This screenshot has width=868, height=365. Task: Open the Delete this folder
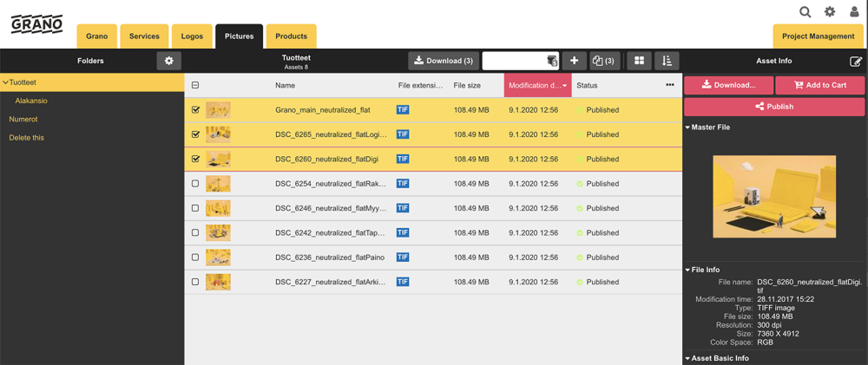(27, 138)
